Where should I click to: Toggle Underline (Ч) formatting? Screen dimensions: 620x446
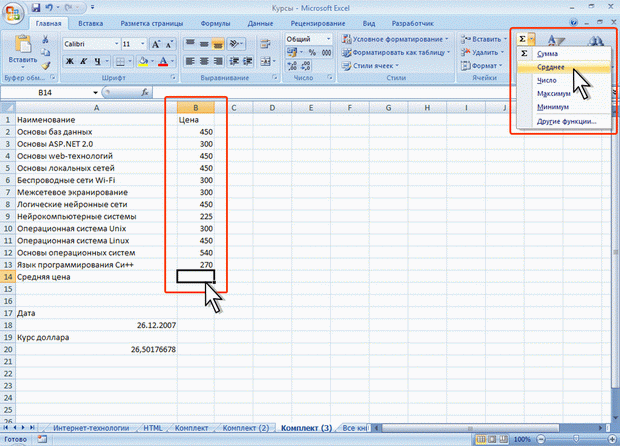99,61
